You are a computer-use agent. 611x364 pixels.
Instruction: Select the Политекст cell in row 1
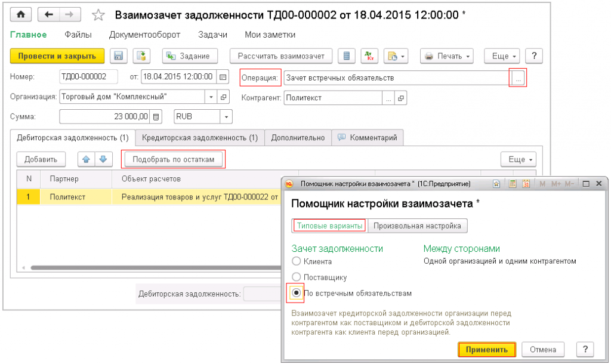[76, 197]
